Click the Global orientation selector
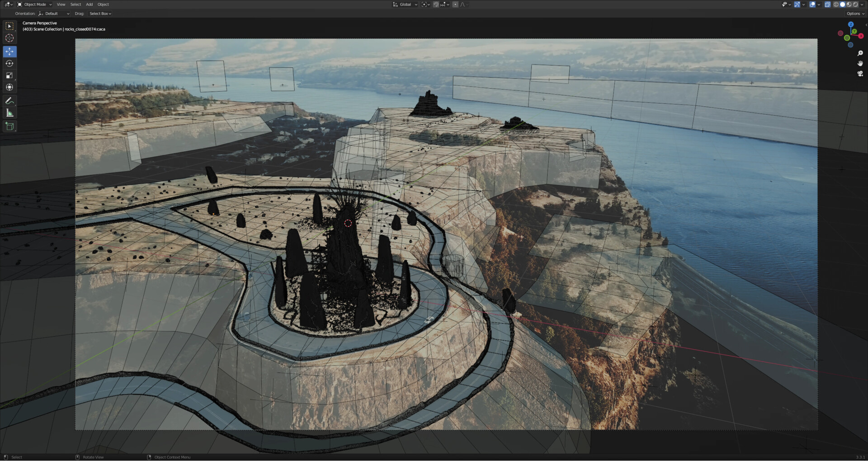Image resolution: width=868 pixels, height=461 pixels. pyautogui.click(x=405, y=4)
